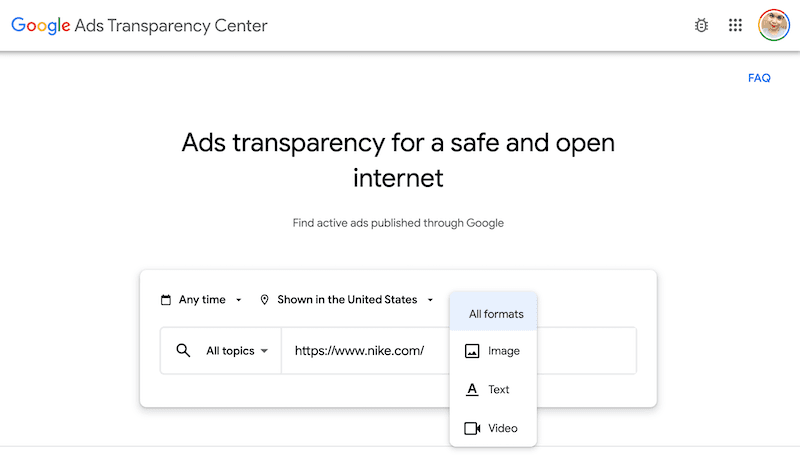800x464 pixels.
Task: Click the calendar icon beside Any time
Action: point(166,299)
